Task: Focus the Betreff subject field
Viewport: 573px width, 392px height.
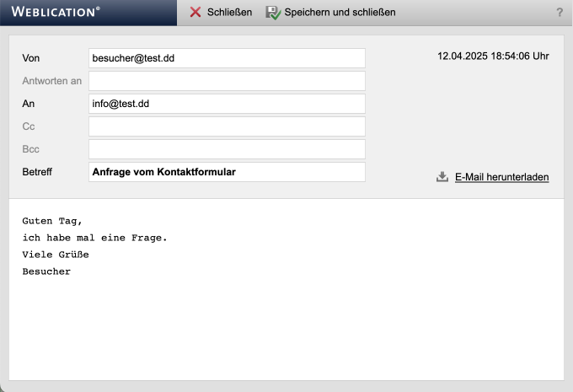Action: point(227,172)
